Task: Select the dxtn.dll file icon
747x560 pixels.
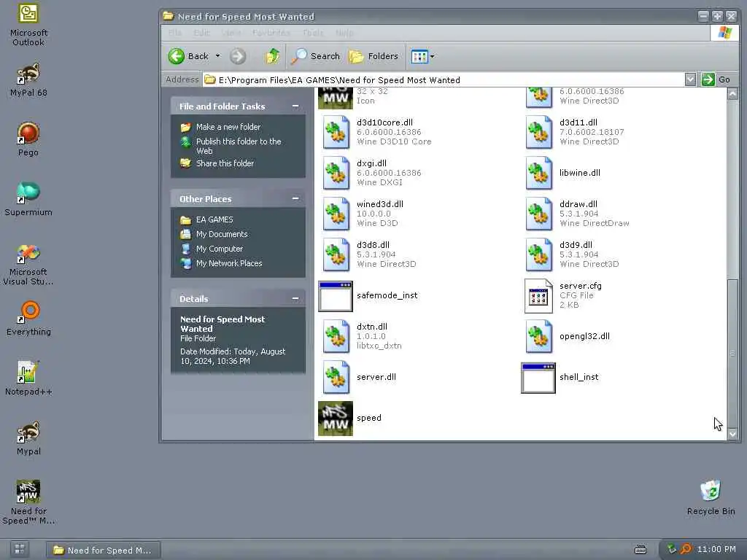Action: click(336, 336)
